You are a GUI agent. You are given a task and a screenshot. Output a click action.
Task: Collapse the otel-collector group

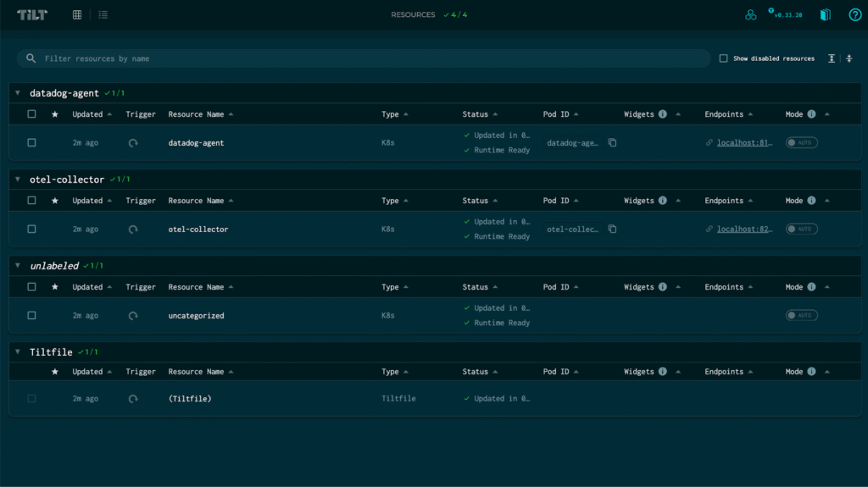(18, 180)
